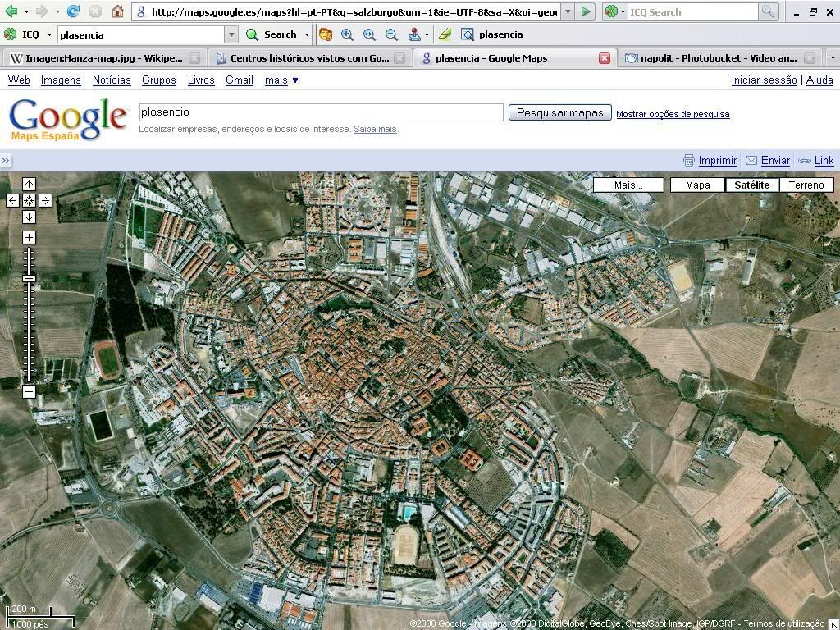Switch map view to Satélite
This screenshot has height=630, width=840.
click(751, 185)
